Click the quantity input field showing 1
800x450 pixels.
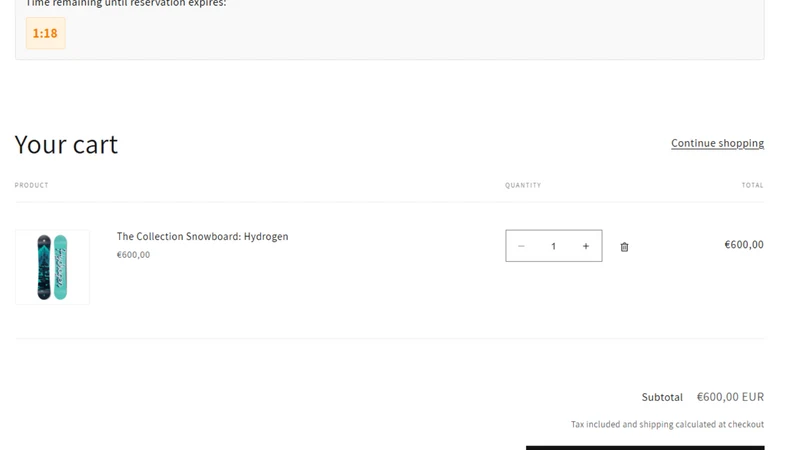pyautogui.click(x=553, y=246)
